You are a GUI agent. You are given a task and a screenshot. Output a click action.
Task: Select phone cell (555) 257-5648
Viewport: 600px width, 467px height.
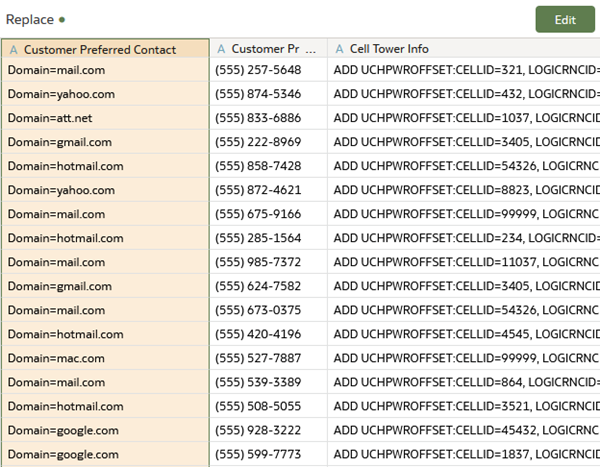tap(269, 70)
